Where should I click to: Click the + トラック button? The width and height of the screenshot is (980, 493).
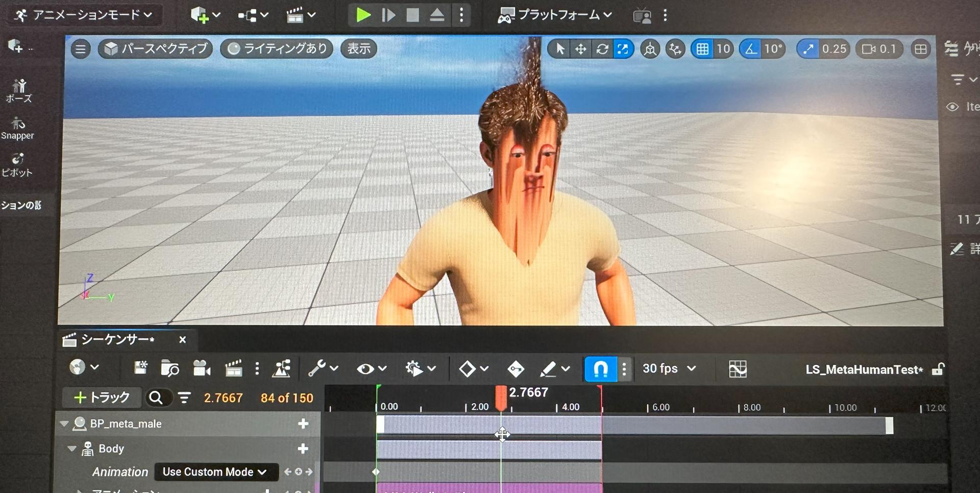point(102,398)
